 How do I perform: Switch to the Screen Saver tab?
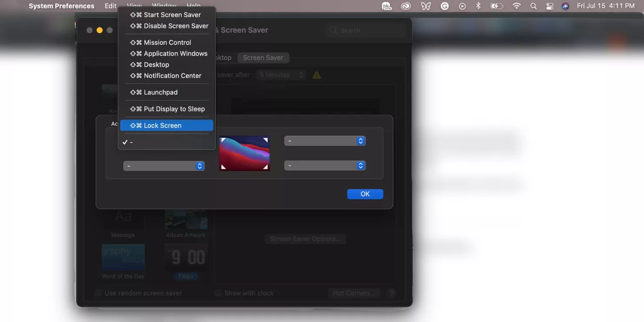tap(263, 57)
